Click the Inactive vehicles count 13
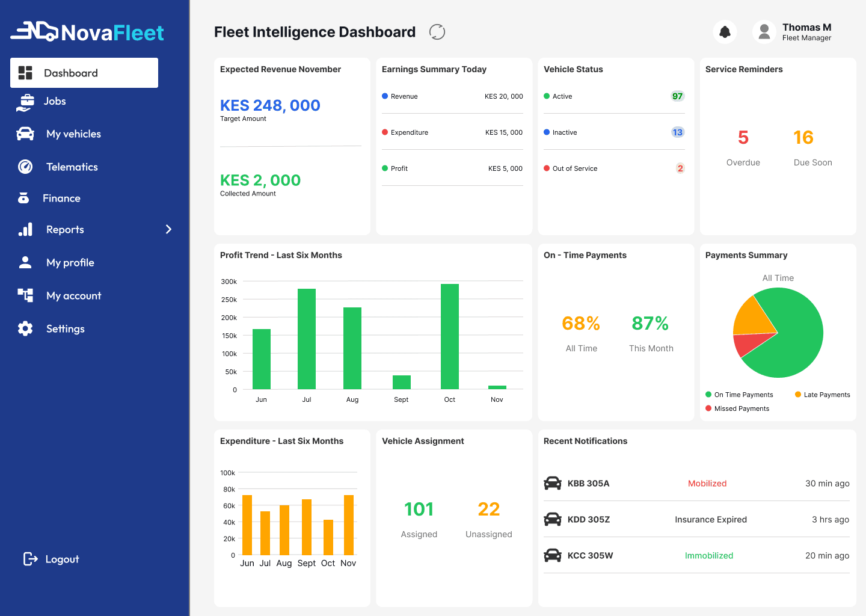Image resolution: width=866 pixels, height=616 pixels. coord(678,132)
